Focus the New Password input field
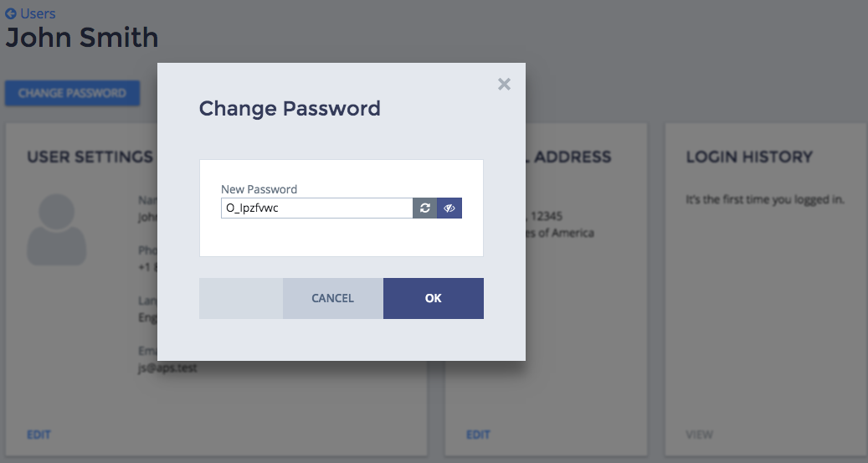 coord(316,208)
